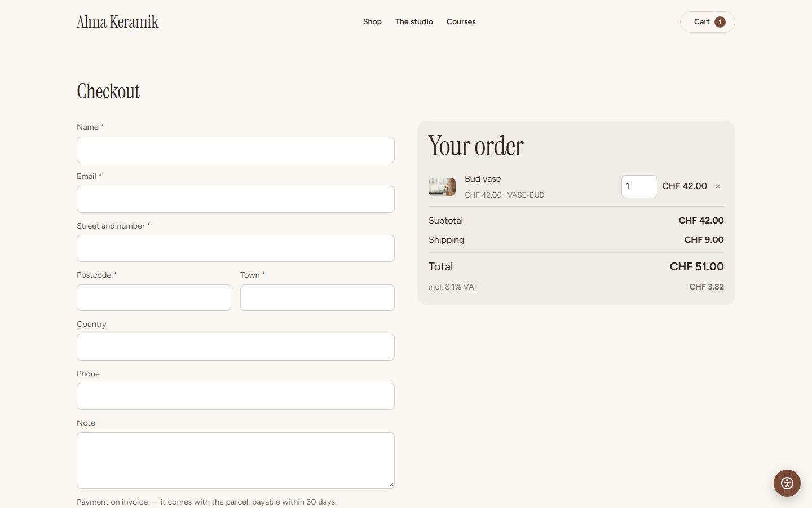Viewport: 812px width, 508px height.
Task: Click the cart count badge
Action: coord(720,22)
